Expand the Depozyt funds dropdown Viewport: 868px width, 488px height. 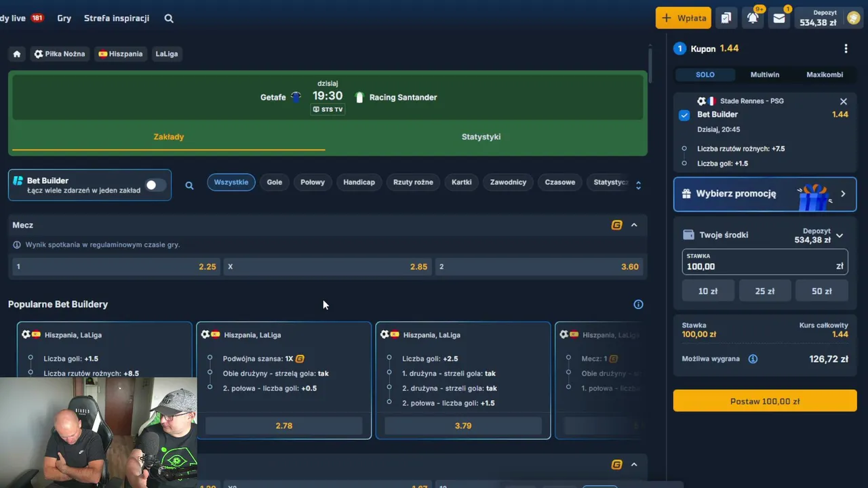click(840, 236)
